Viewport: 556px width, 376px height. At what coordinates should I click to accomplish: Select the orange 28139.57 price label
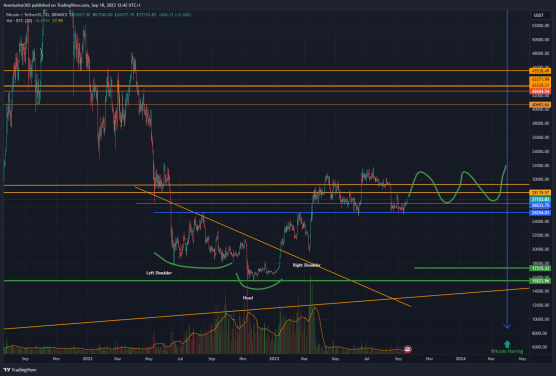click(x=540, y=193)
